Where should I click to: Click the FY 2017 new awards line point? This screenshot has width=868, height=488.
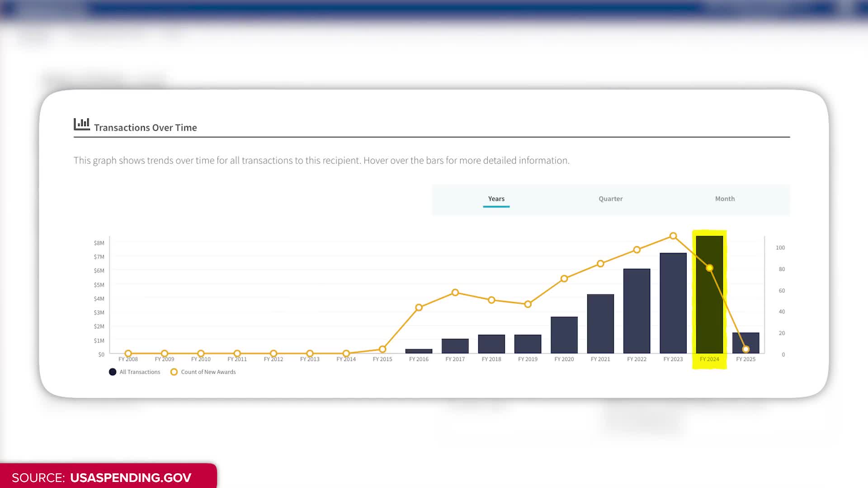pyautogui.click(x=455, y=292)
